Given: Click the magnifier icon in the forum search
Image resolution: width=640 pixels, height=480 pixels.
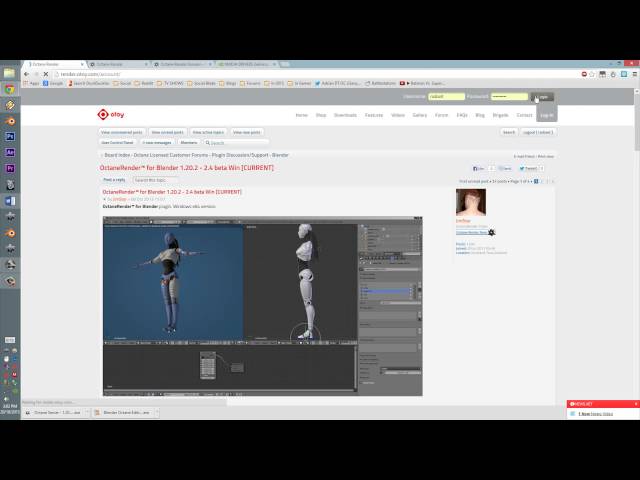Looking at the screenshot, I should [x=207, y=143].
